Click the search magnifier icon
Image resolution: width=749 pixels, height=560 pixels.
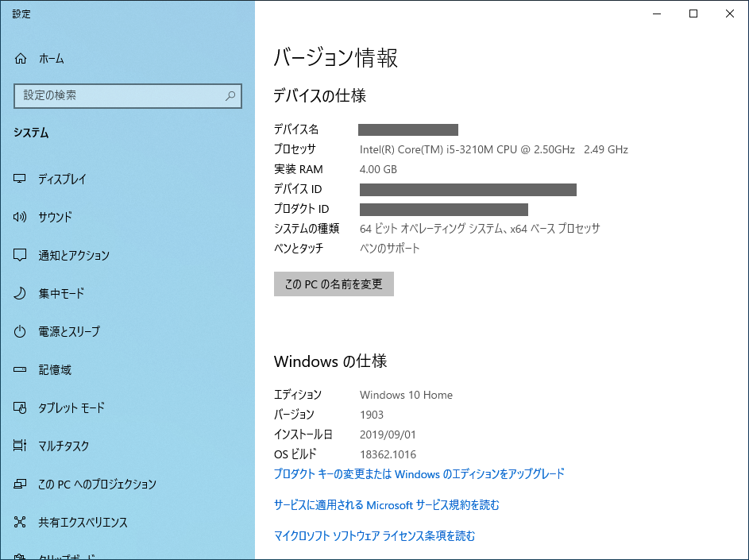[x=230, y=95]
